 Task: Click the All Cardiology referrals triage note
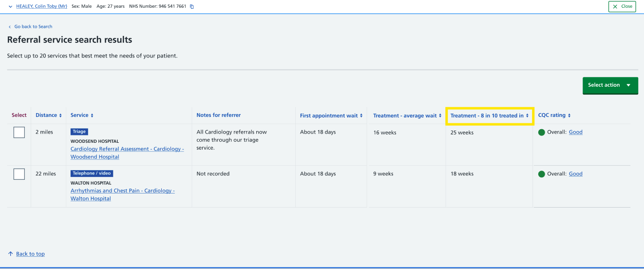pyautogui.click(x=232, y=140)
